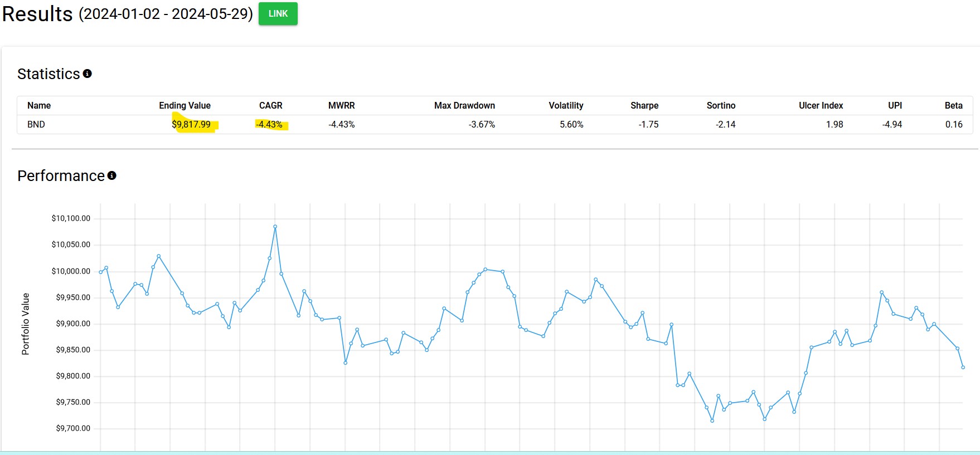Image resolution: width=980 pixels, height=455 pixels.
Task: Select the -4.43% MWRR value
Action: (x=341, y=124)
